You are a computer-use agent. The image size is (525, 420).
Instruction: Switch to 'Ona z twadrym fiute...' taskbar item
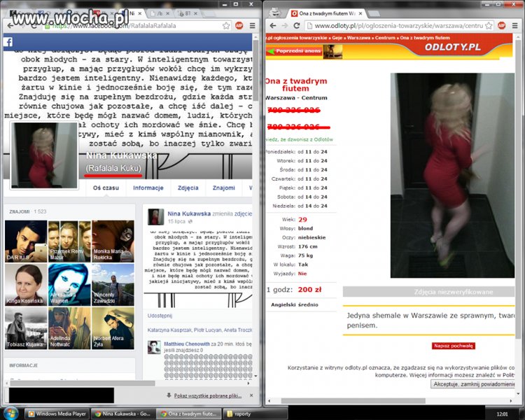[x=189, y=414]
